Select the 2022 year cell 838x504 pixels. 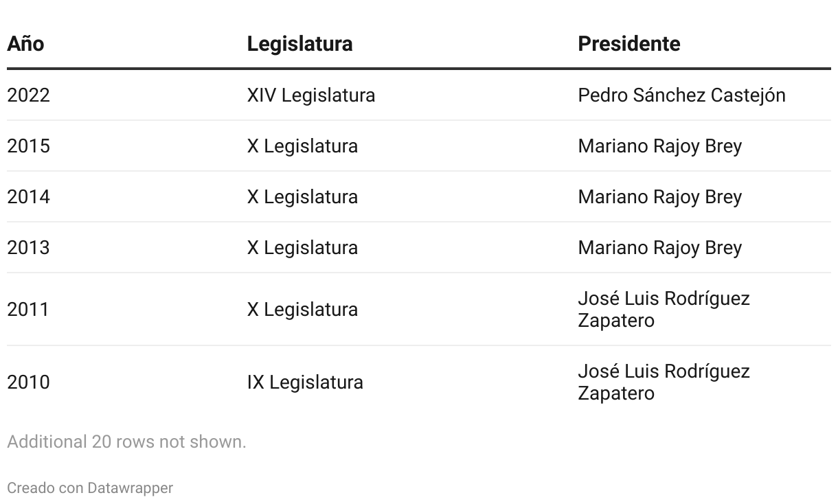click(x=29, y=95)
